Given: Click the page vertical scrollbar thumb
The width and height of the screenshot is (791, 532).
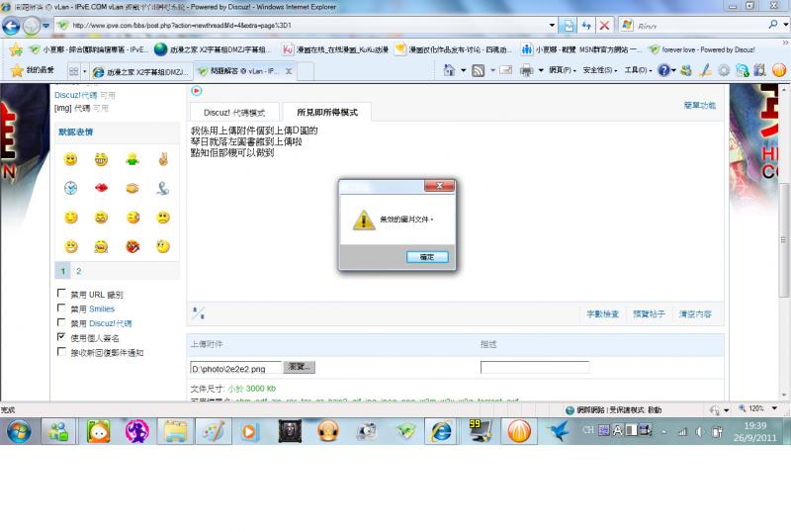Looking at the screenshot, I should tap(783, 240).
